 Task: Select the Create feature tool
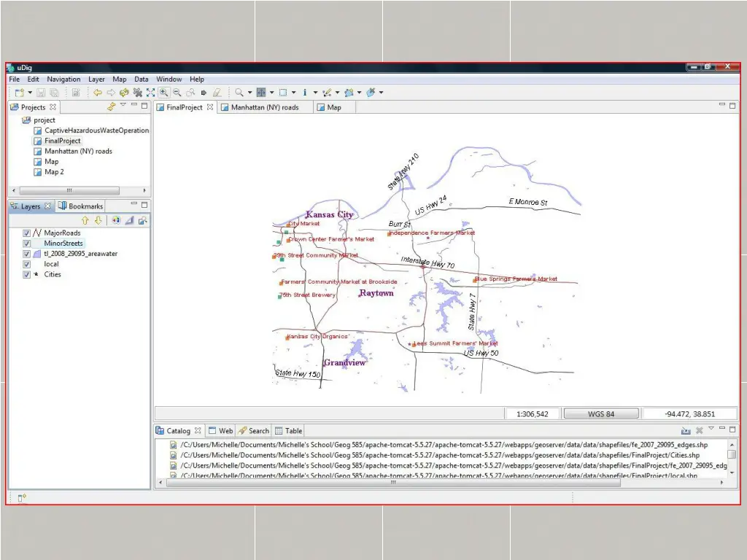click(349, 93)
